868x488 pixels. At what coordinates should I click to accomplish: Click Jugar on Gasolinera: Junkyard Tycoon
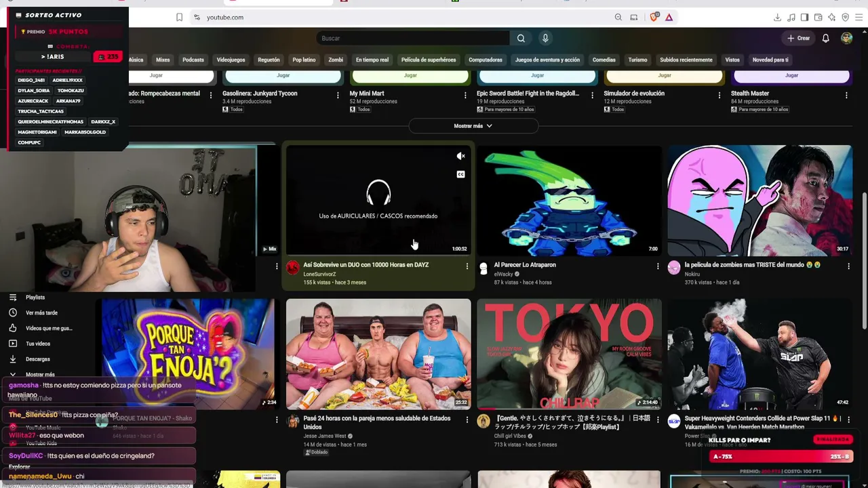pyautogui.click(x=283, y=75)
